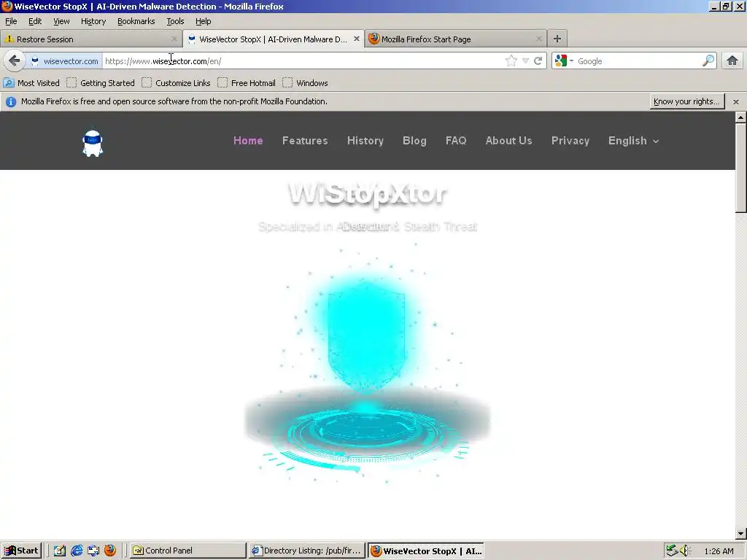Click the address bar URL field
This screenshot has height=560, width=747.
[x=303, y=61]
